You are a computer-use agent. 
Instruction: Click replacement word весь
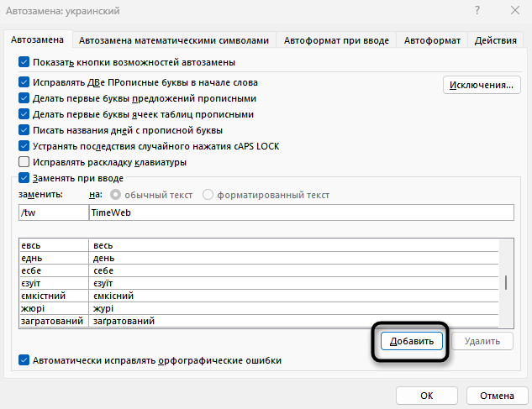(x=103, y=245)
